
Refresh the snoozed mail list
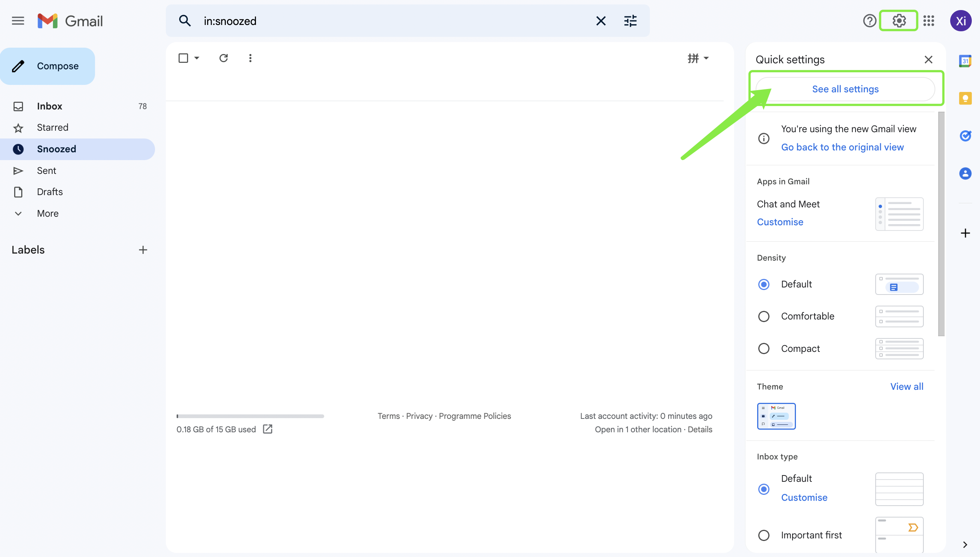(224, 58)
